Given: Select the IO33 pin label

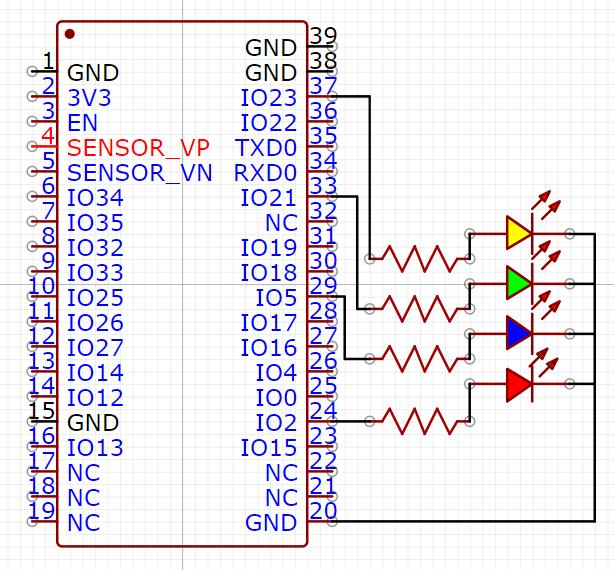Looking at the screenshot, I should click(x=95, y=273).
